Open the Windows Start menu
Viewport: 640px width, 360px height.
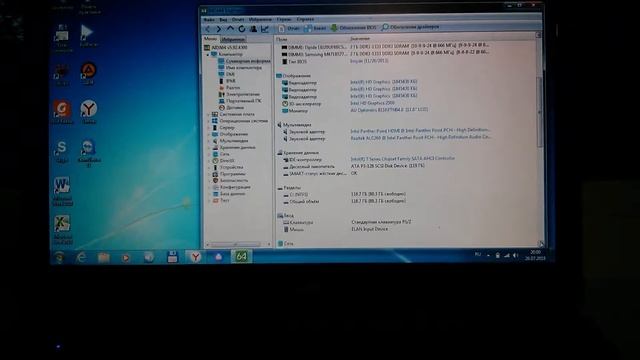coord(60,257)
